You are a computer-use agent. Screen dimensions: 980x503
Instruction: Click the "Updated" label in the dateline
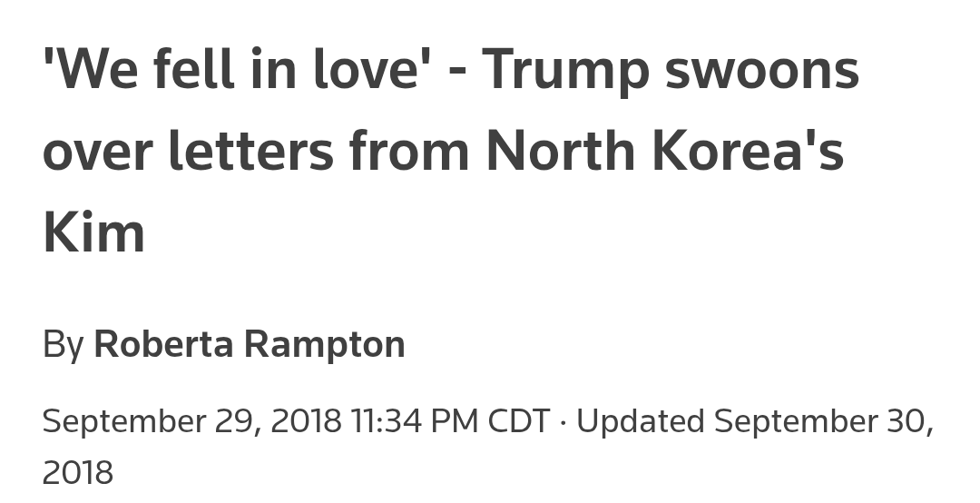(640, 421)
